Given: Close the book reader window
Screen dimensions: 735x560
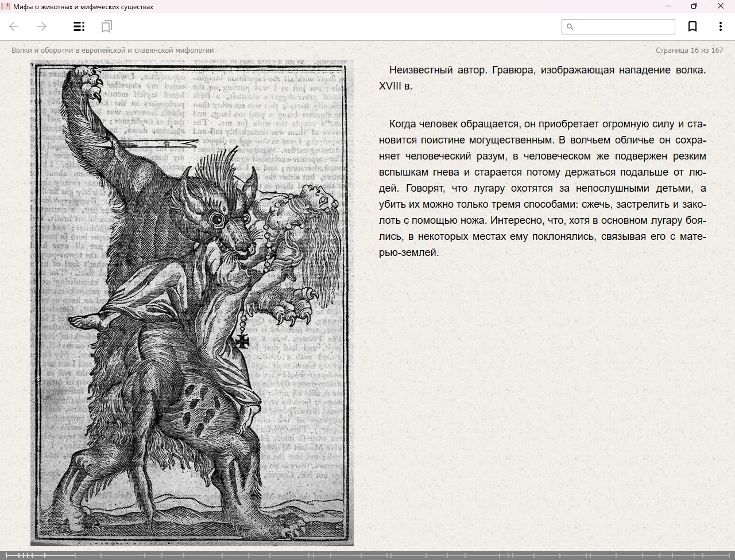Looking at the screenshot, I should (x=721, y=6).
